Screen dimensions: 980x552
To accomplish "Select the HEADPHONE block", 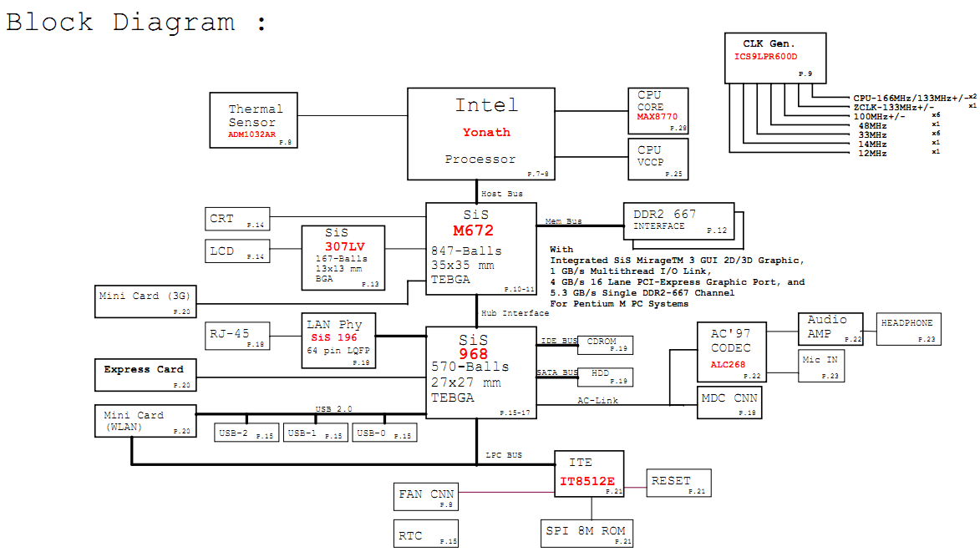I will [909, 329].
